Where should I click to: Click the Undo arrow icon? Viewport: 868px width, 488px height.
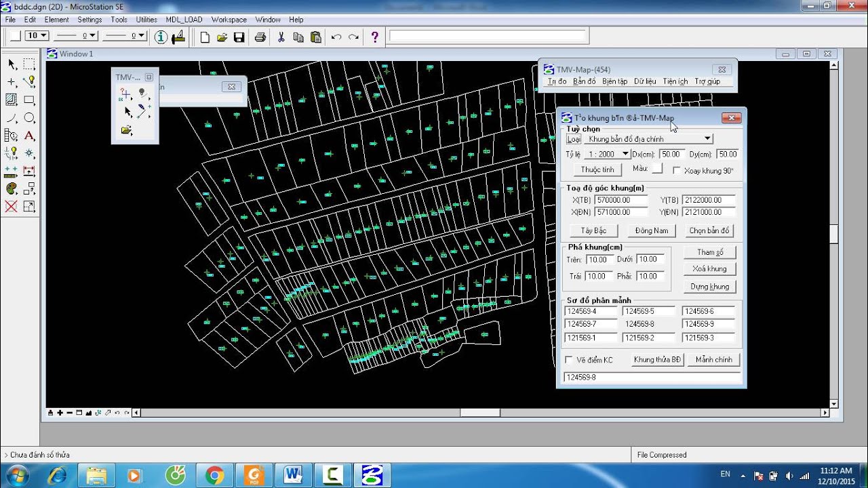[x=336, y=37]
